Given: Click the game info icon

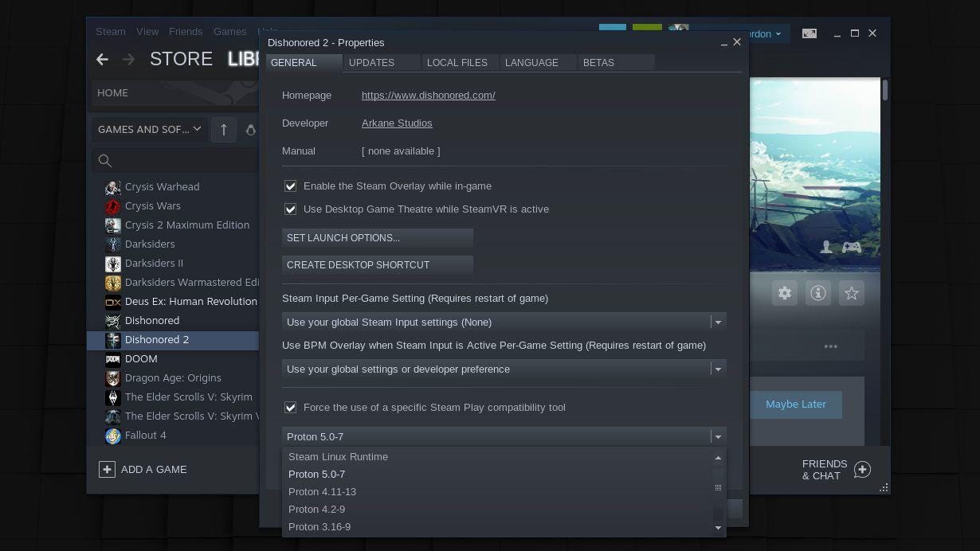Looking at the screenshot, I should tap(817, 293).
